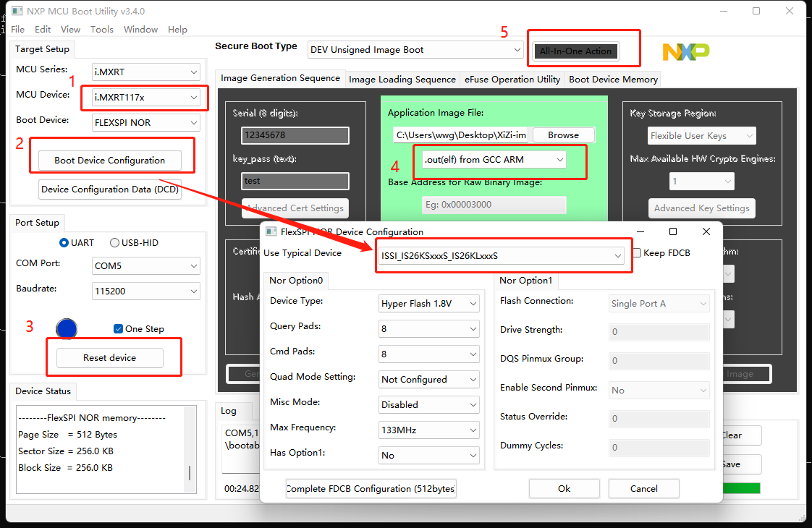This screenshot has height=528, width=812.
Task: Click Cancel in the FlexSPI configuration dialog
Action: [x=643, y=489]
